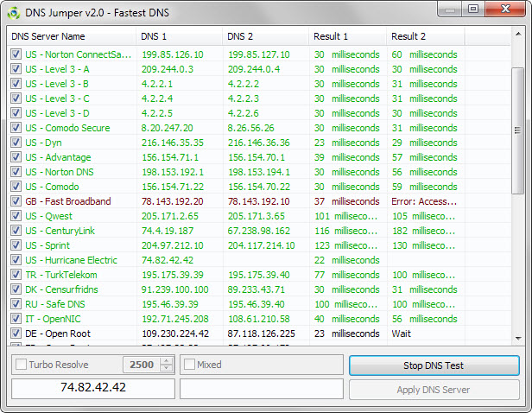Click the list scrollbar up arrow
Image resolution: width=532 pixels, height=413 pixels.
pos(518,34)
